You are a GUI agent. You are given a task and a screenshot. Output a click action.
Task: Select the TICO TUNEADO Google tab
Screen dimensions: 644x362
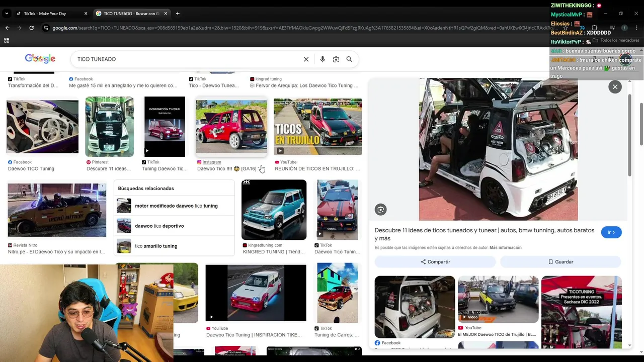(x=132, y=14)
